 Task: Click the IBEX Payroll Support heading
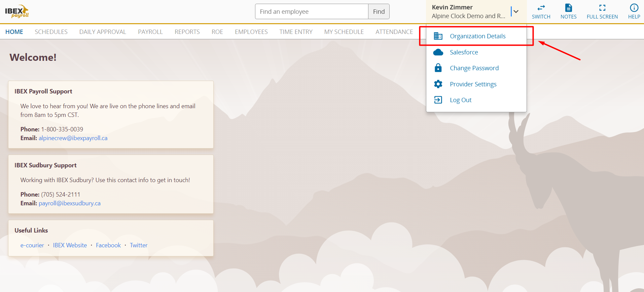click(x=43, y=91)
